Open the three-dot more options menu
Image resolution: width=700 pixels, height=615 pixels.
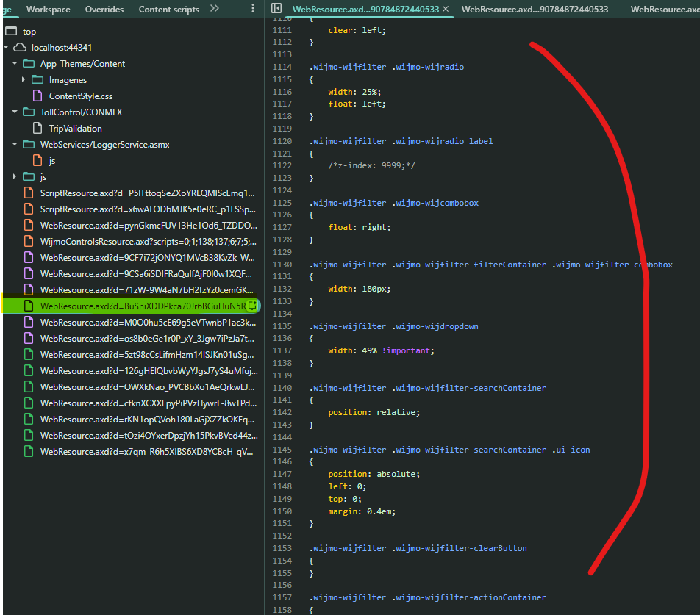(253, 8)
